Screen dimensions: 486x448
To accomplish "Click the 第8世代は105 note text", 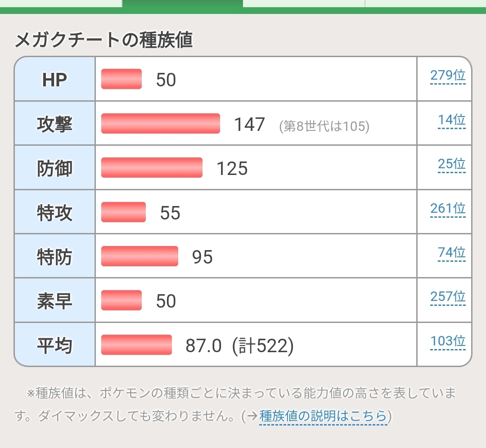I will (x=324, y=126).
